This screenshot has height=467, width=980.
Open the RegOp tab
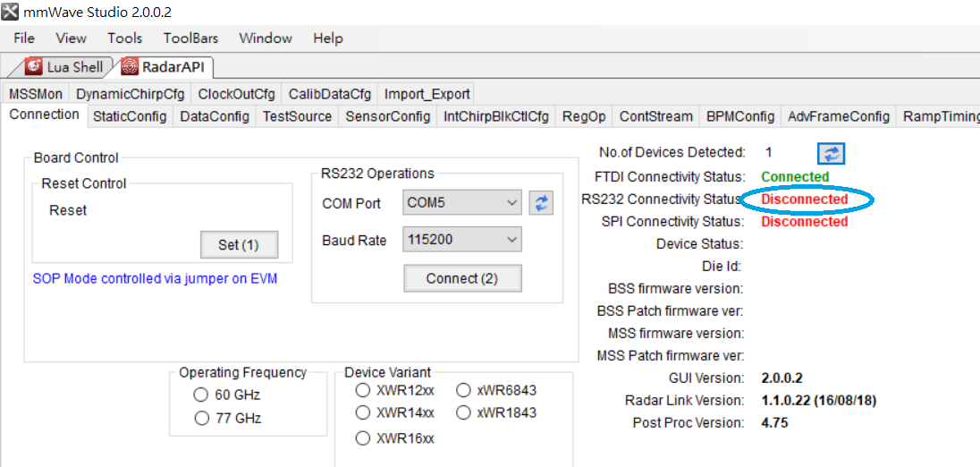584,116
